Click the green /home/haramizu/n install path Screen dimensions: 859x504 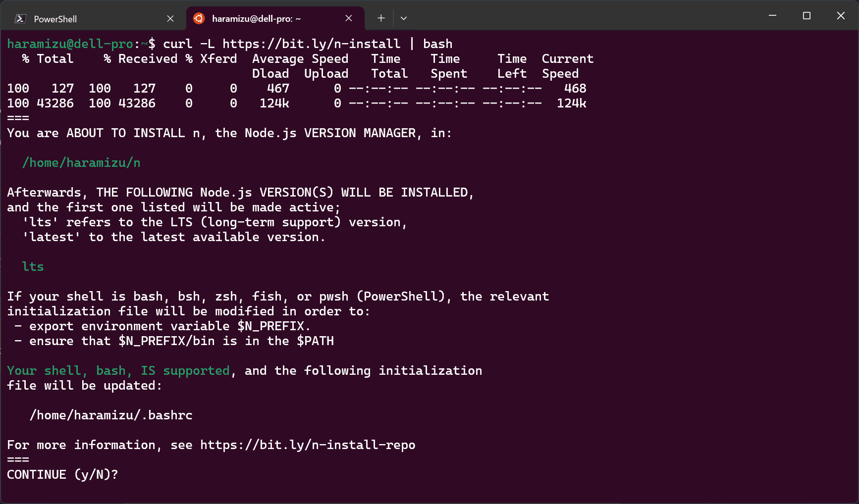pos(81,163)
